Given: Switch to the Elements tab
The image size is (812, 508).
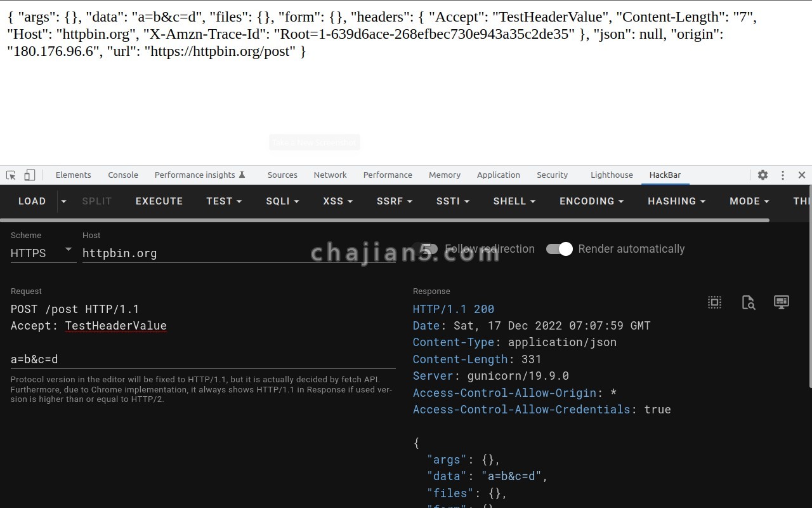Looking at the screenshot, I should pos(74,175).
